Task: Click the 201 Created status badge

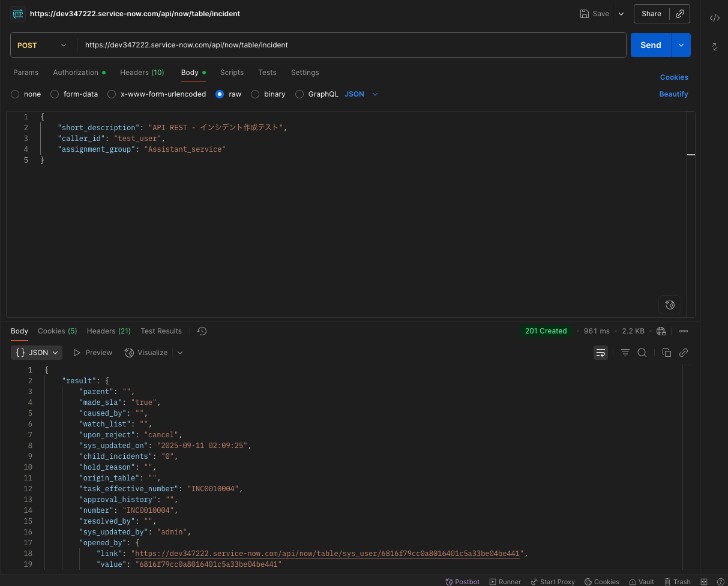Action: pos(546,331)
